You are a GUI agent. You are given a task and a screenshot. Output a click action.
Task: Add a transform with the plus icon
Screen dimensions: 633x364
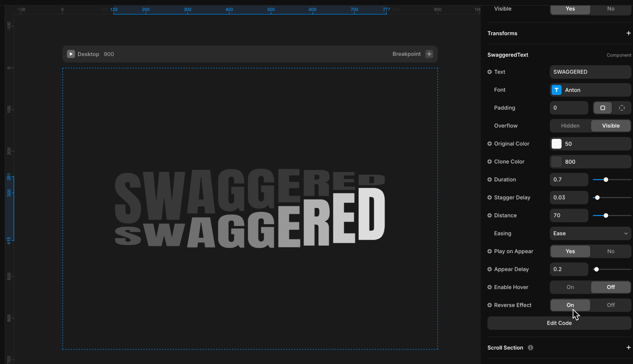(628, 33)
